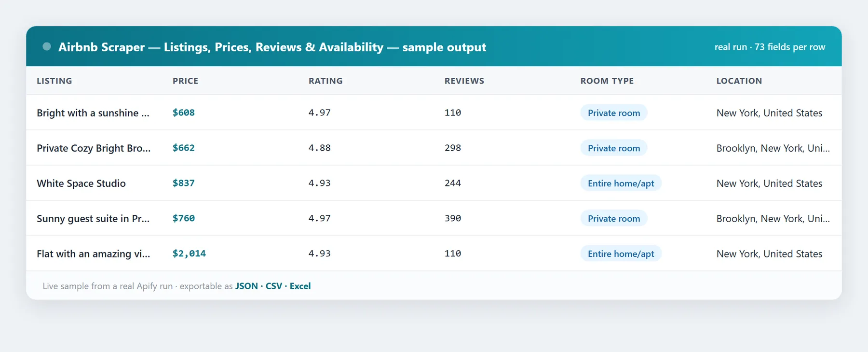868x352 pixels.
Task: Click the 244 reviews count
Action: [x=453, y=183]
